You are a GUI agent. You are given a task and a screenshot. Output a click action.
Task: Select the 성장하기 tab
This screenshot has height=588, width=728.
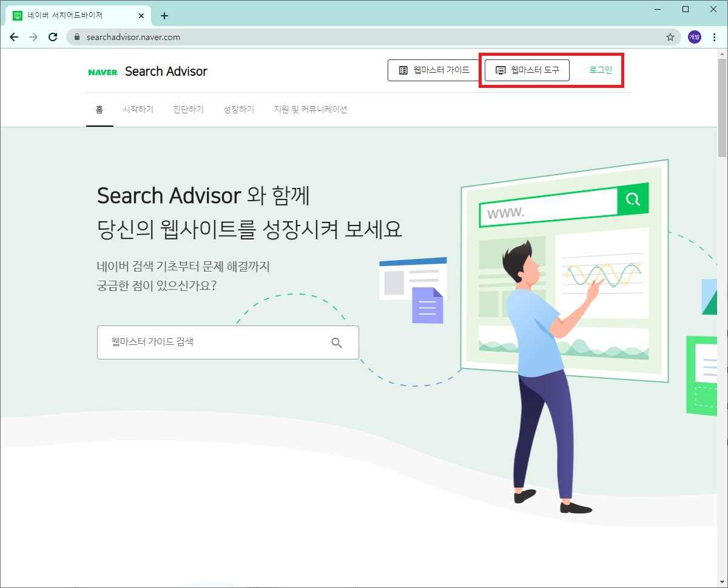(x=238, y=110)
